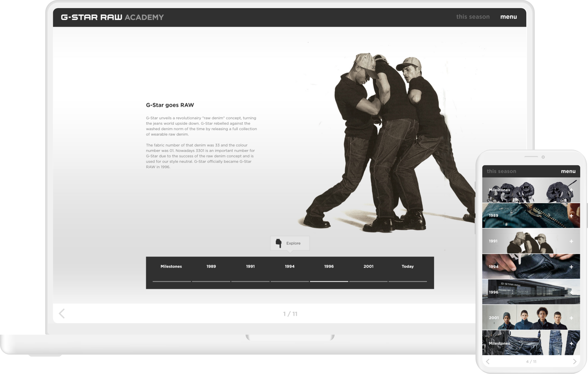The width and height of the screenshot is (588, 374).
Task: Expand the 1991 row plus icon
Action: pos(571,241)
